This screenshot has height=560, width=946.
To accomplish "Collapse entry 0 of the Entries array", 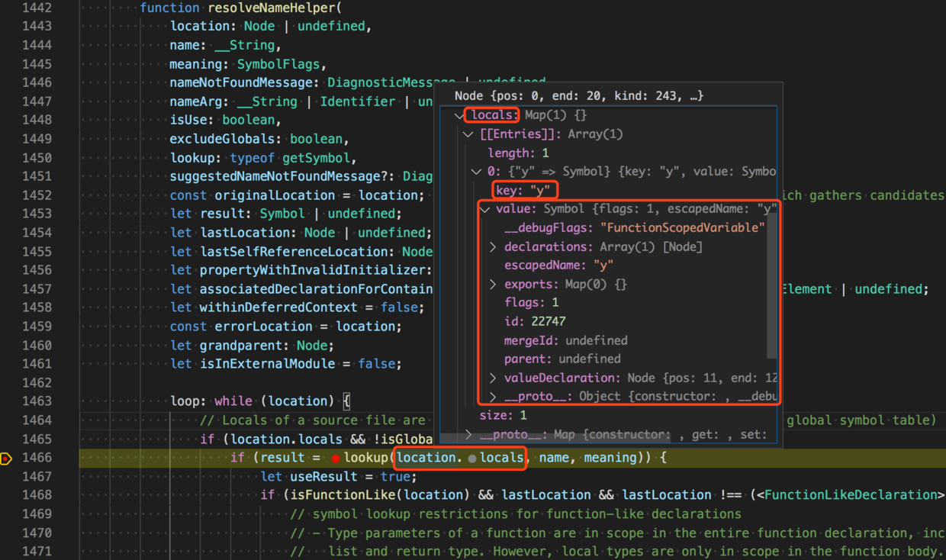I will point(477,171).
